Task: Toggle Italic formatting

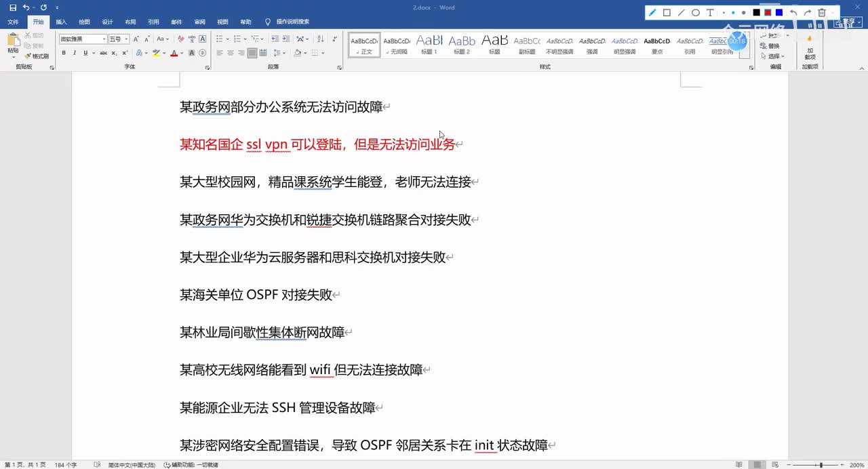Action: 75,53
